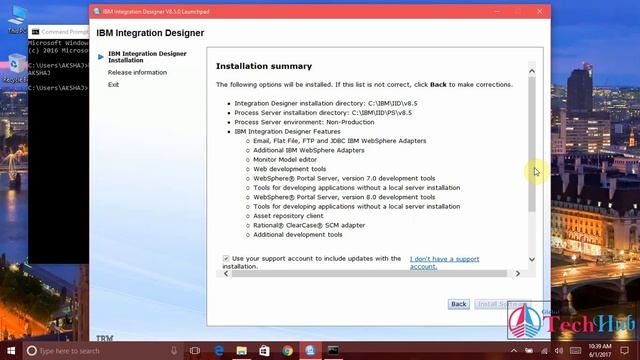Screen dimensions: 640x360
Task: Click the Integration Designer installation directory line
Action: [326, 103]
